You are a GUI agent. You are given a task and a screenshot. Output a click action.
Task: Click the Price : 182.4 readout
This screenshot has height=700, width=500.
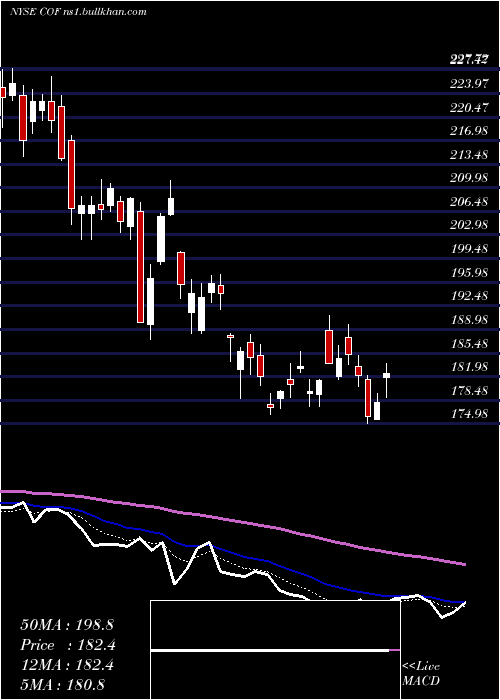coord(68,645)
